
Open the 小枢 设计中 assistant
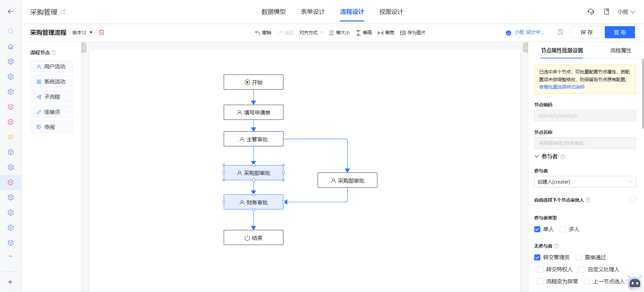click(525, 32)
